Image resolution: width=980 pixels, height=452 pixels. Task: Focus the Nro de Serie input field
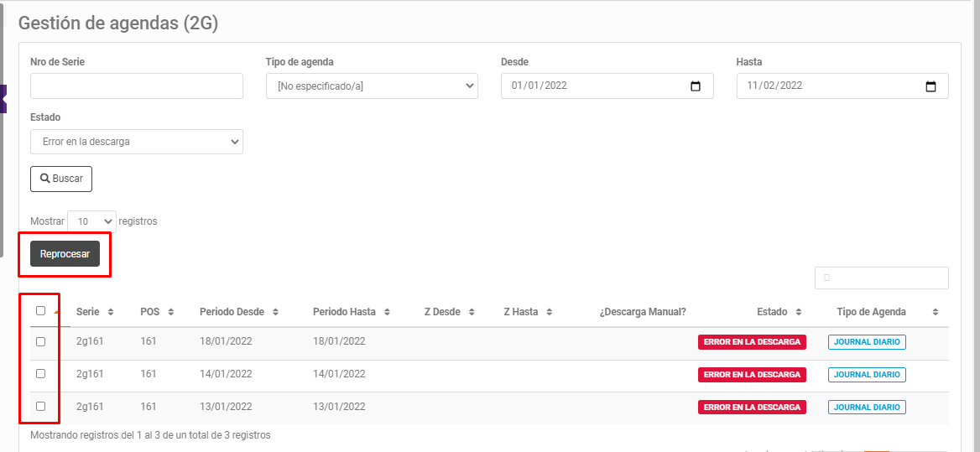pos(137,86)
